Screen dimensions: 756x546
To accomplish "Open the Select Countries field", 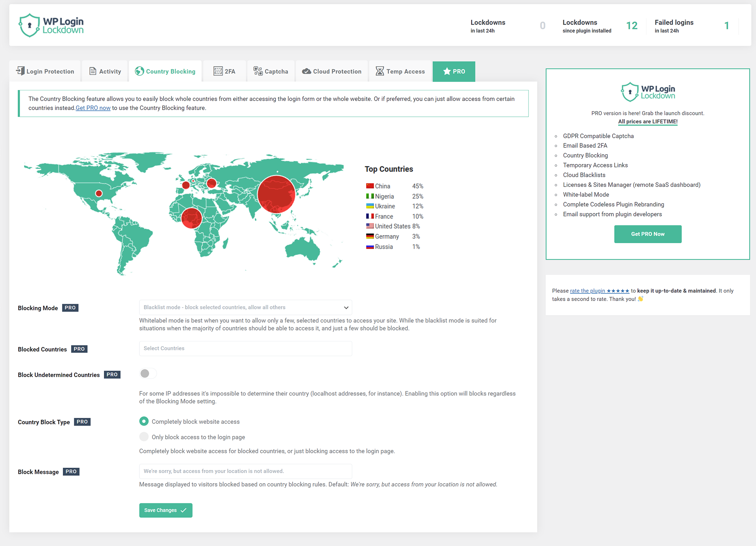I will coord(245,348).
